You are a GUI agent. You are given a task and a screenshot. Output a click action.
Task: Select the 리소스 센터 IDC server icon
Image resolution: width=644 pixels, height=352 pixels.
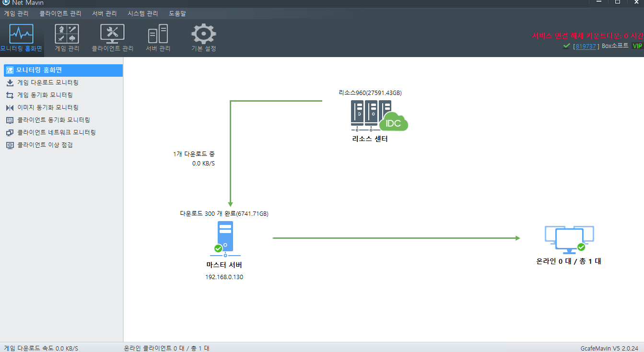379,116
